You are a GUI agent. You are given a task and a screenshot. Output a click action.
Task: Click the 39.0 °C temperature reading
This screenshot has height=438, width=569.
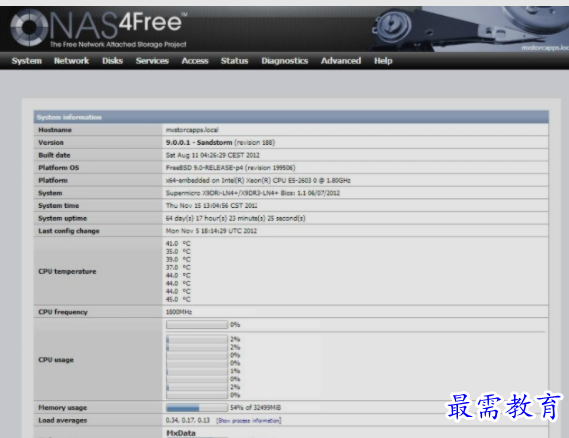coord(178,259)
